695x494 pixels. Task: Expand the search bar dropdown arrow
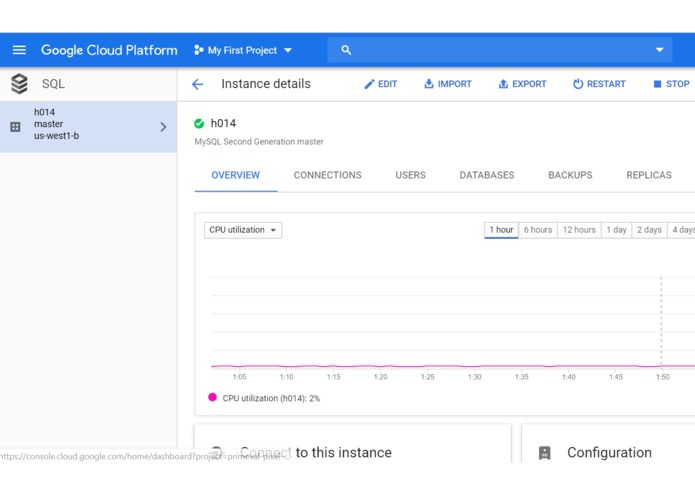(660, 50)
